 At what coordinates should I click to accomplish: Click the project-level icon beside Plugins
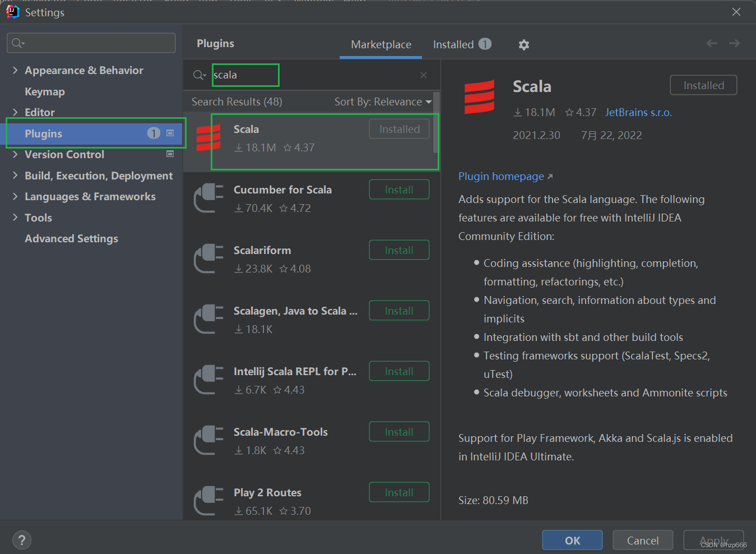170,133
